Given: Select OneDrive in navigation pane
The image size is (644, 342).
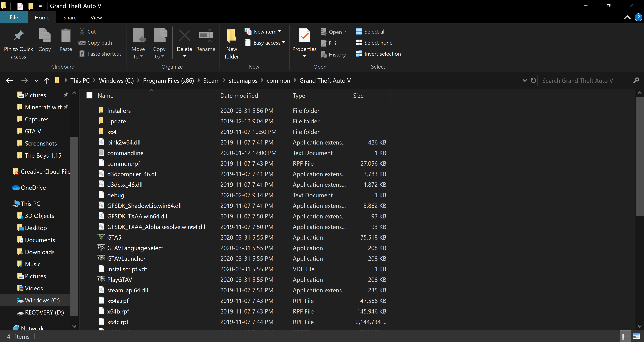Looking at the screenshot, I should [x=33, y=187].
